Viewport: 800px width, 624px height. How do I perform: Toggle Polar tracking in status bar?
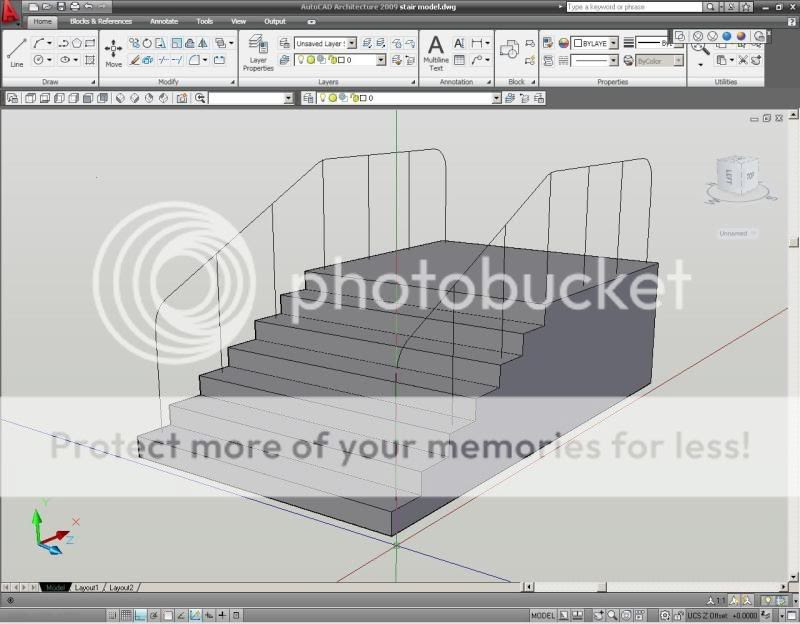154,615
